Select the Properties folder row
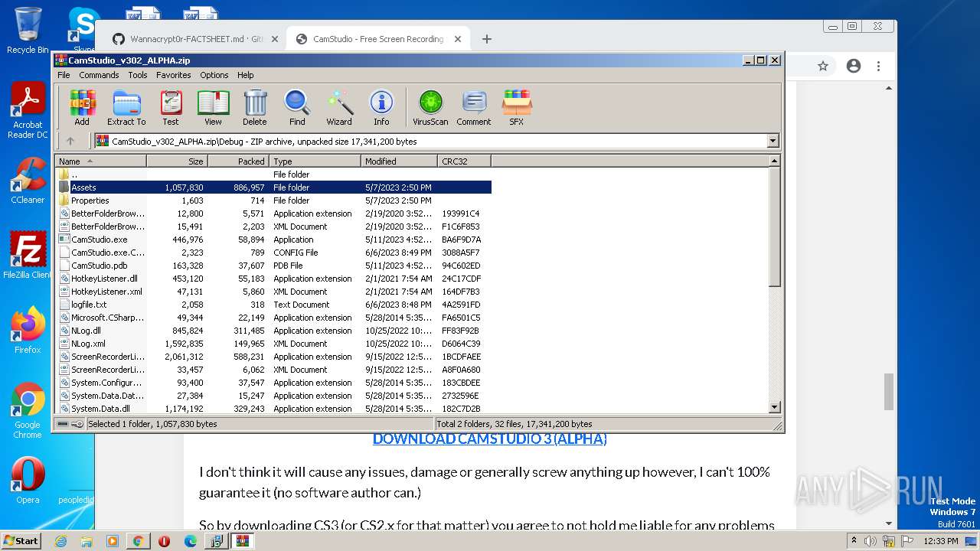980x551 pixels. [274, 201]
